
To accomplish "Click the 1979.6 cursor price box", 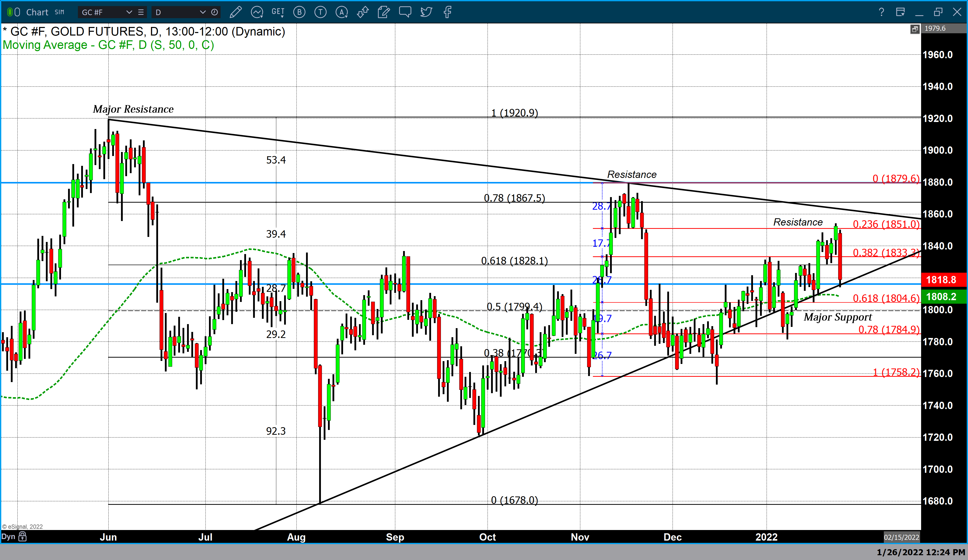I will click(944, 29).
